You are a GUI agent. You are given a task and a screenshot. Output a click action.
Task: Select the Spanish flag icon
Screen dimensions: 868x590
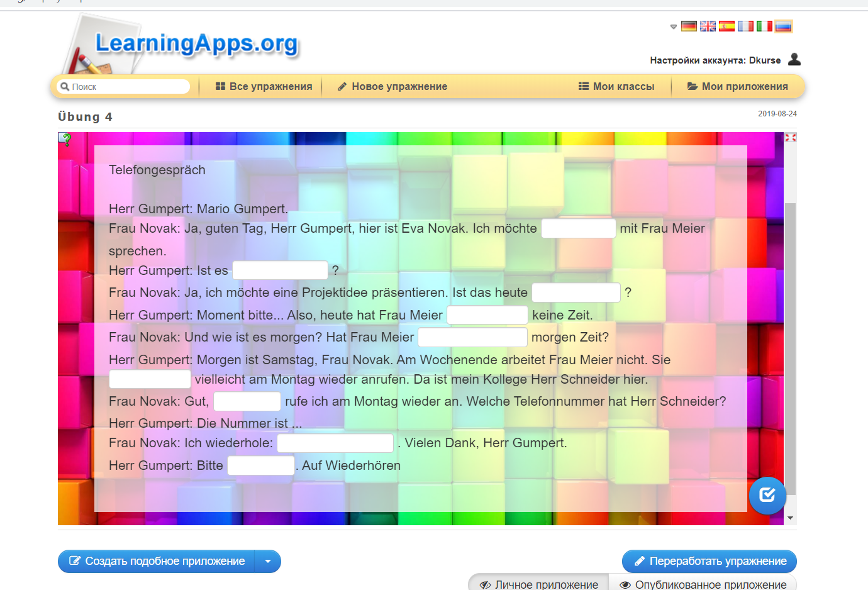coord(726,26)
